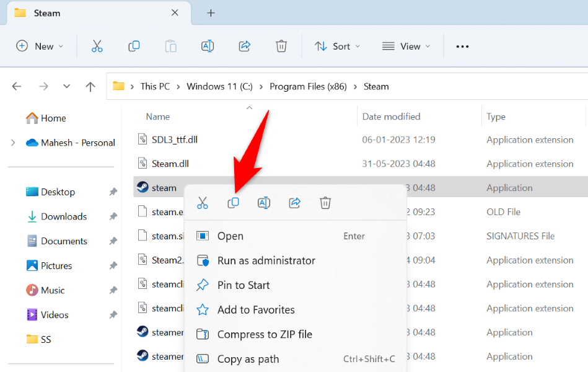Unpin Desktop using its pin icon
Viewport: 588px width, 372px height.
click(x=113, y=192)
